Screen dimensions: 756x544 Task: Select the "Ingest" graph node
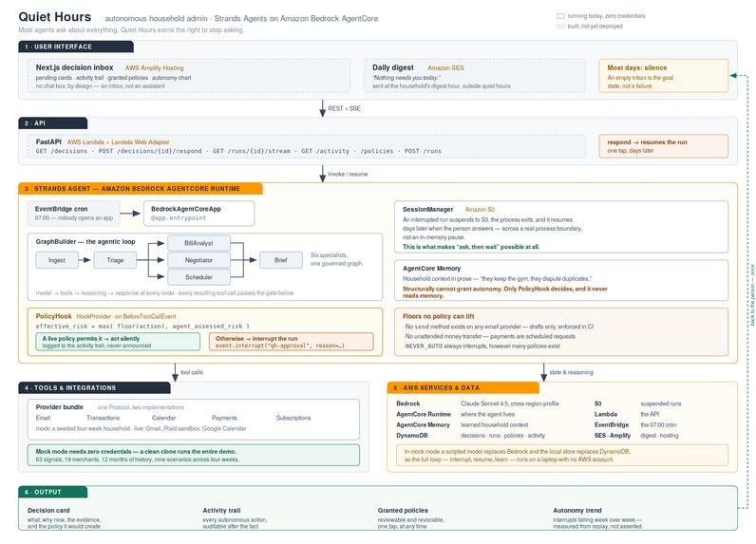tap(56, 260)
